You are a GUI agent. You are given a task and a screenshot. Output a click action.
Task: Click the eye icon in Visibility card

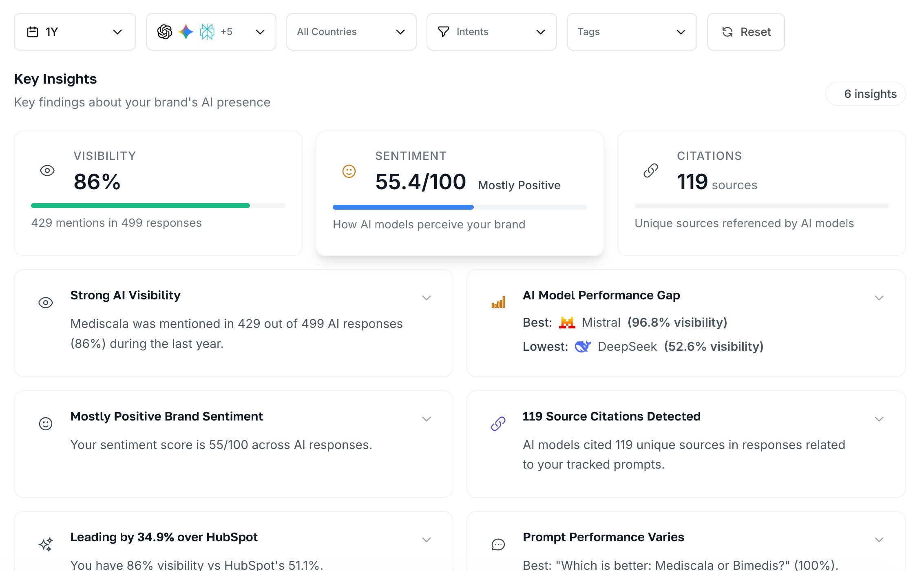(47, 170)
